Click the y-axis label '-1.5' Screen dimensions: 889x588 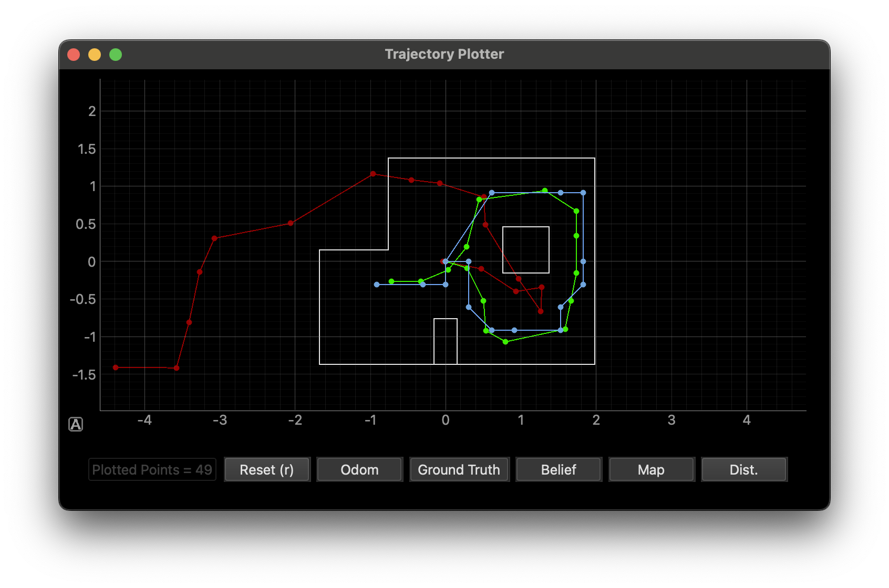(84, 375)
